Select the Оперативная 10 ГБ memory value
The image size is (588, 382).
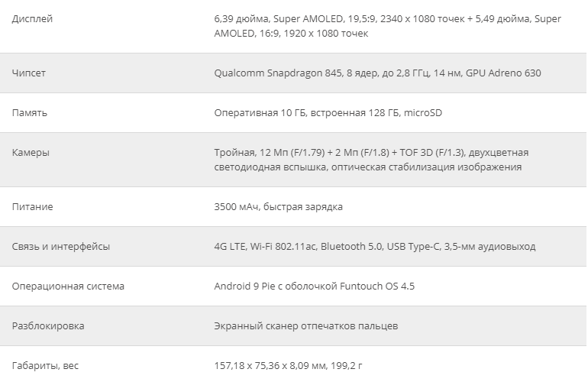point(328,112)
